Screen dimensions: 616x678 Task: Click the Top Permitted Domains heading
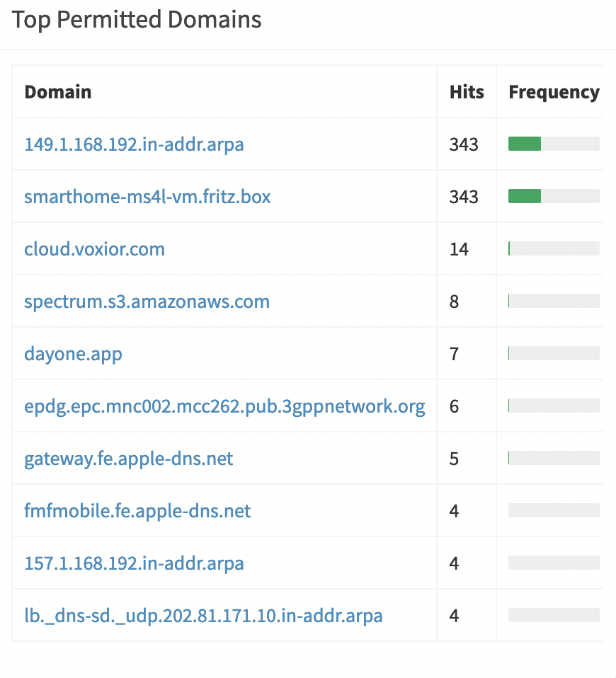tap(137, 20)
